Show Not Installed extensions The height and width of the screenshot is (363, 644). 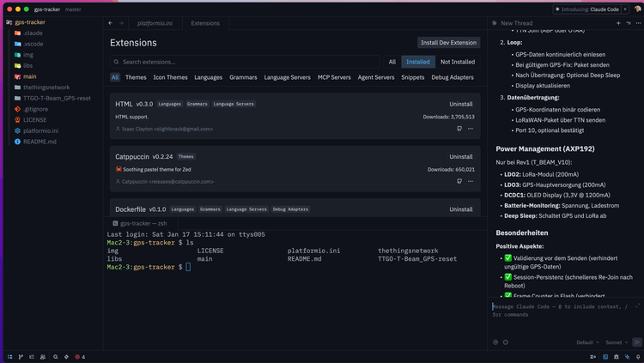click(x=458, y=62)
